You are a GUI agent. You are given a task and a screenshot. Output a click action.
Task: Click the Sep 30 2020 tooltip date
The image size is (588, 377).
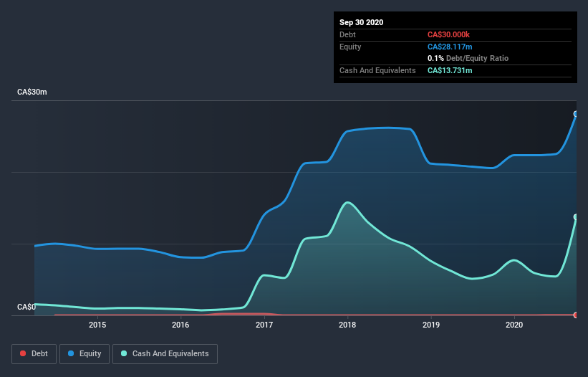[361, 22]
